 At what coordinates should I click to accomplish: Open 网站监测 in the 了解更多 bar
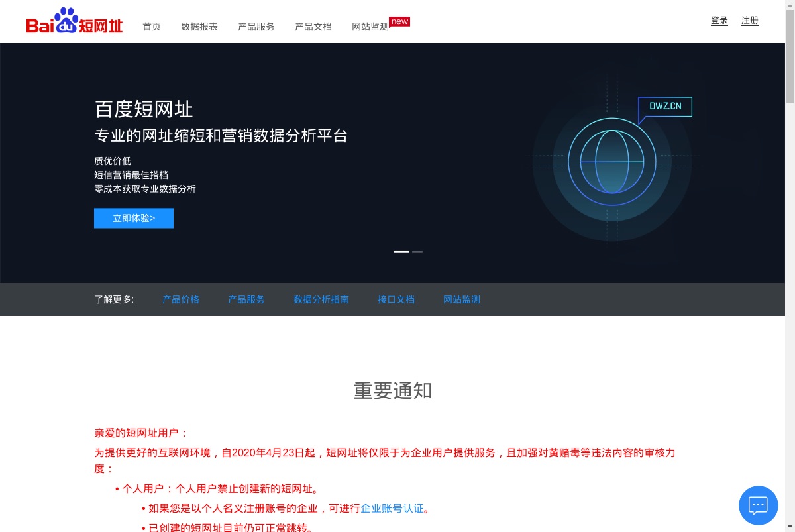[x=462, y=299]
